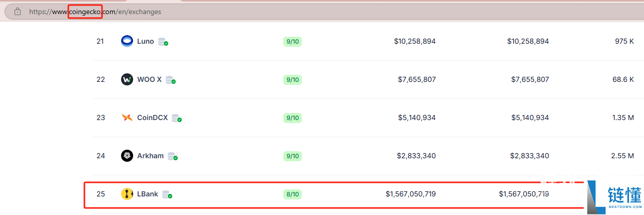Image resolution: width=644 pixels, height=215 pixels.
Task: Click the LBank exchange logo icon
Action: click(x=127, y=194)
